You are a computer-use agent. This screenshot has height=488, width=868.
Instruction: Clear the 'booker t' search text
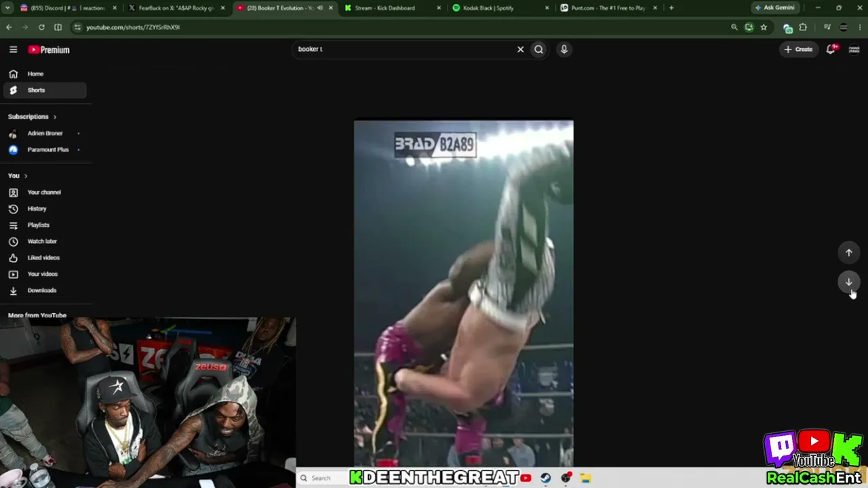tap(521, 49)
